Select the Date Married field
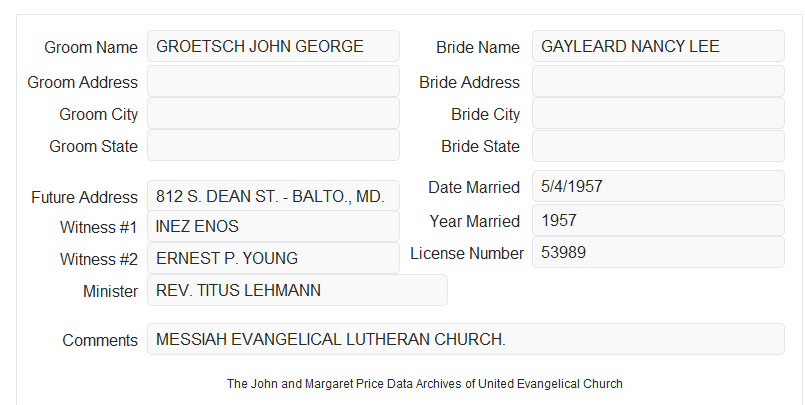 click(x=658, y=186)
